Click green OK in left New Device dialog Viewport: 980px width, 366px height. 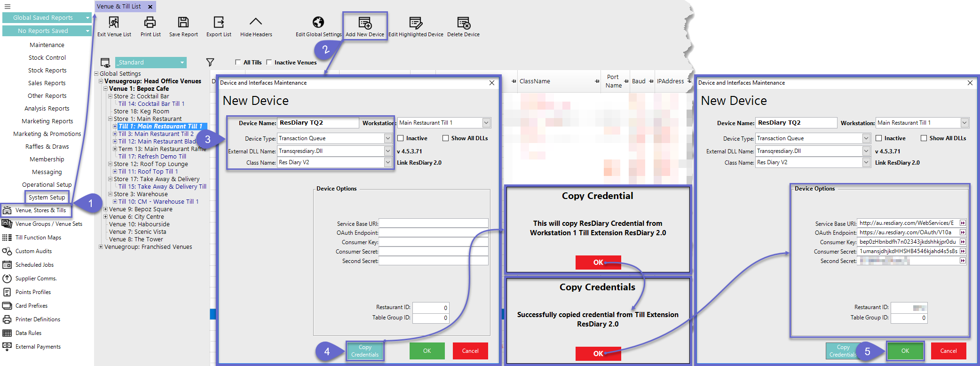427,351
